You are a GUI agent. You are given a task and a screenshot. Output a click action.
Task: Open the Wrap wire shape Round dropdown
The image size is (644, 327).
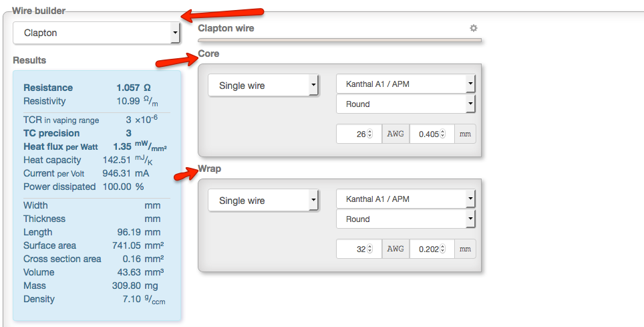pos(406,219)
